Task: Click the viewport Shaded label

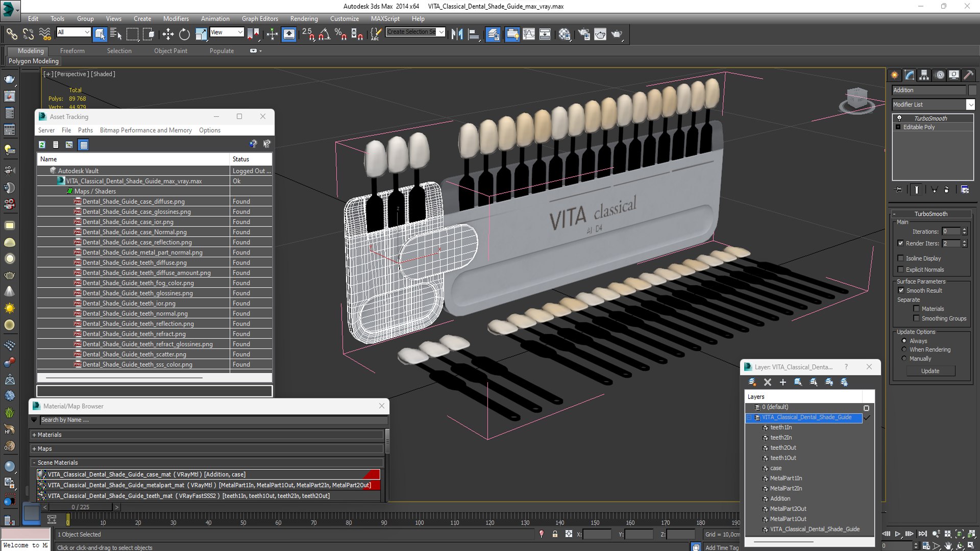Action: point(103,74)
